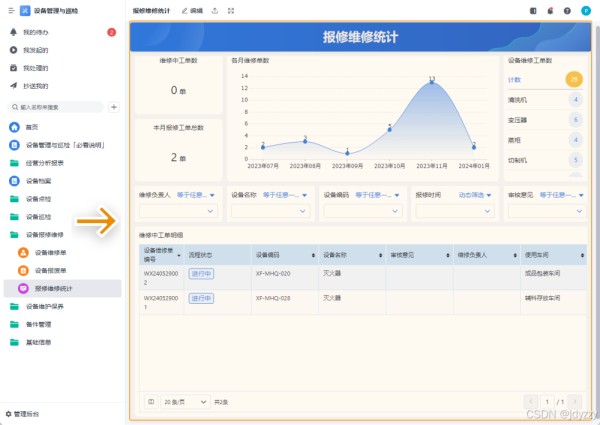Click the 计数 total badge showing 28
This screenshot has height=425, width=600.
coord(574,80)
